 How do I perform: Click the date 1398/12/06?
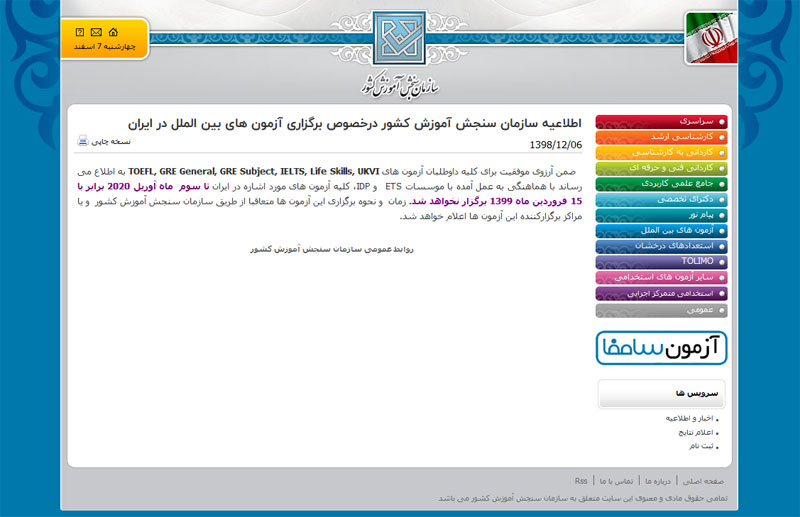(556, 145)
